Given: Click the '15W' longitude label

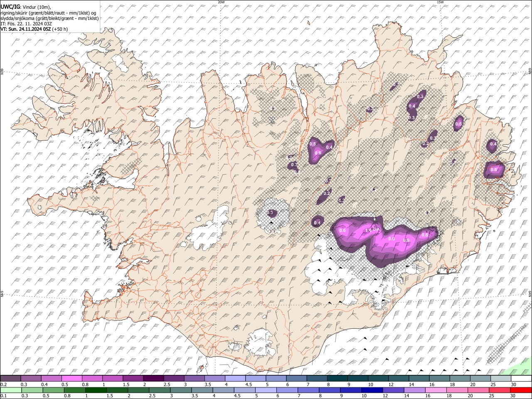Looking at the screenshot, I should click(x=440, y=2).
